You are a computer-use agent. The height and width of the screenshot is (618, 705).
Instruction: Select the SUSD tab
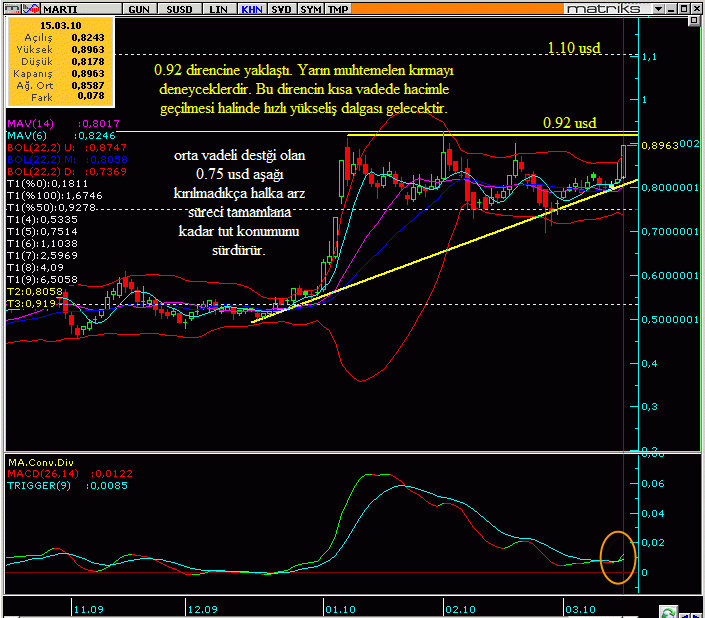tap(181, 8)
